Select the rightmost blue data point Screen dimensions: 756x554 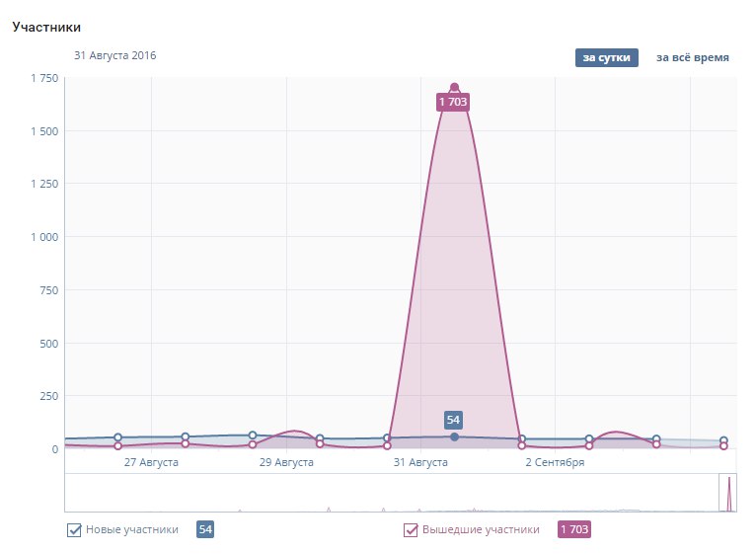pos(723,441)
